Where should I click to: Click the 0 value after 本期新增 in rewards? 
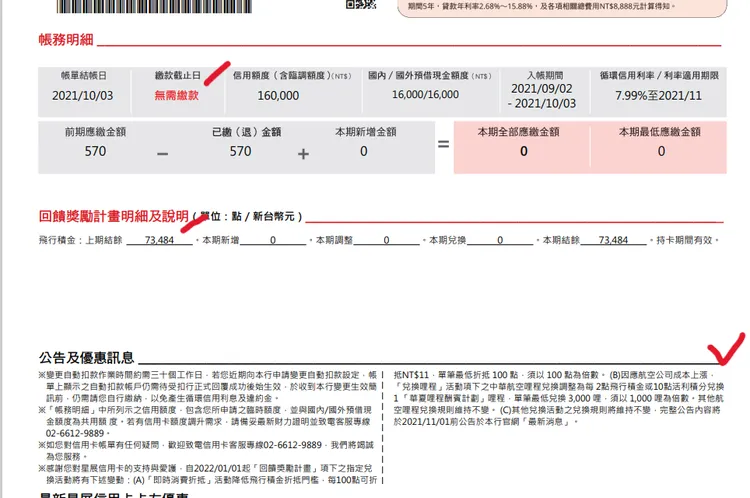click(x=273, y=240)
